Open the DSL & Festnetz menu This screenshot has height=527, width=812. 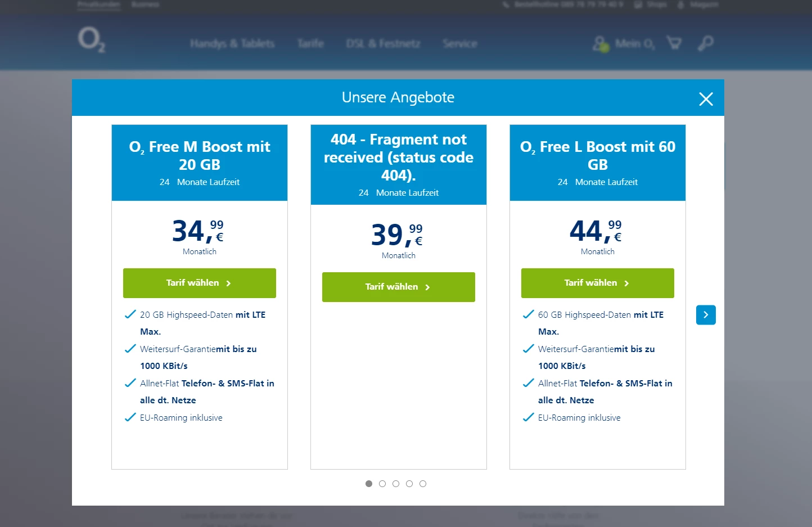pos(383,43)
